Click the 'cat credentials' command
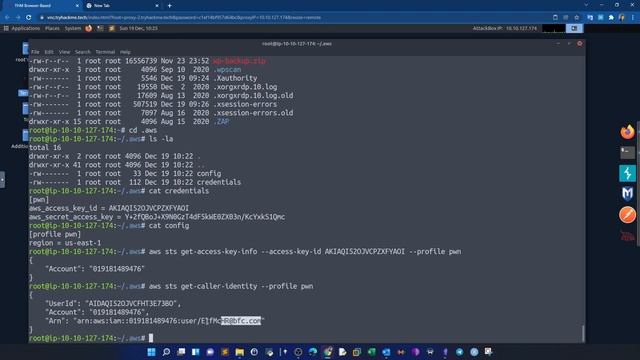The height and width of the screenshot is (360, 640). coord(179,191)
